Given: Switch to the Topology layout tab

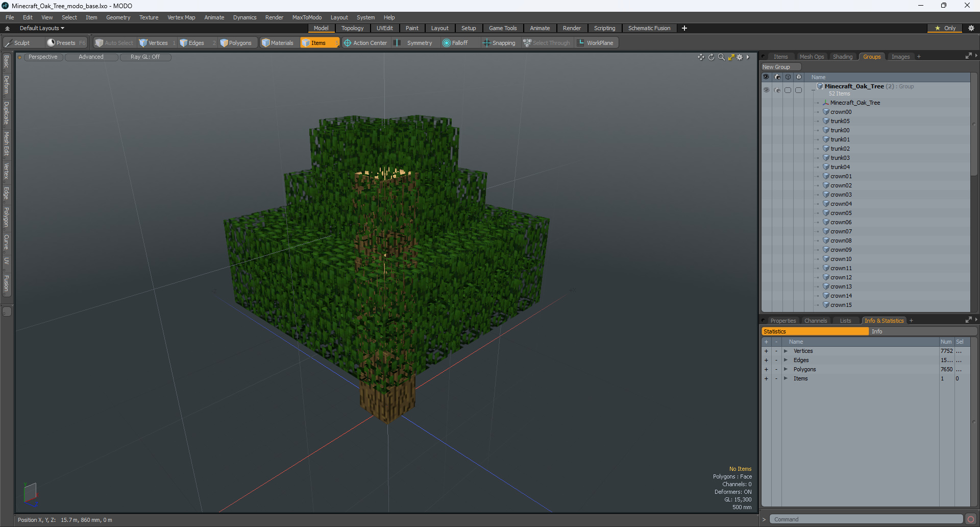Looking at the screenshot, I should pos(353,28).
